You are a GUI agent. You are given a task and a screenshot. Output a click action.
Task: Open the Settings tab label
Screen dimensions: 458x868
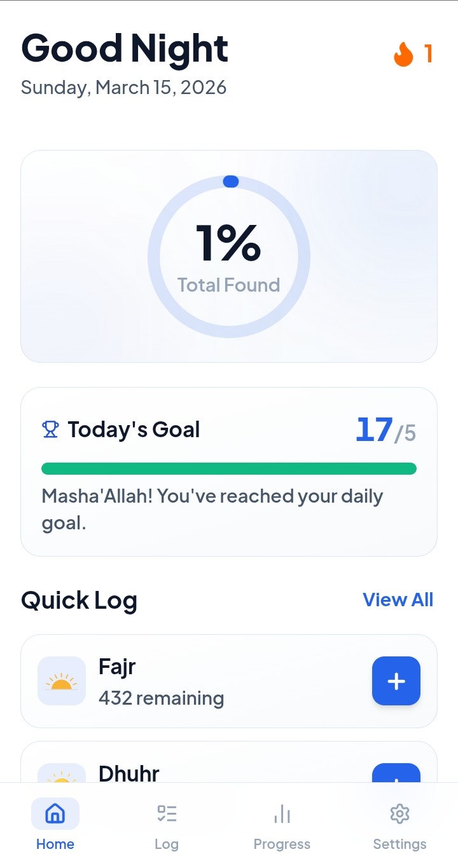click(399, 844)
